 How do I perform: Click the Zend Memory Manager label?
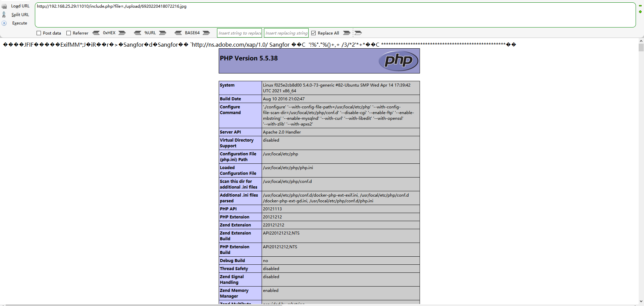pyautogui.click(x=234, y=293)
